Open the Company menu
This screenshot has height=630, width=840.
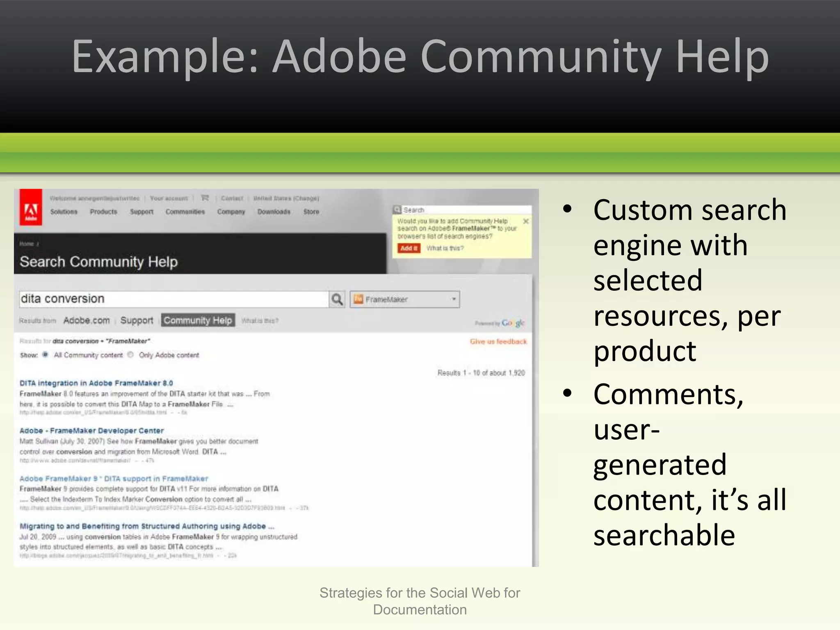[x=231, y=212]
